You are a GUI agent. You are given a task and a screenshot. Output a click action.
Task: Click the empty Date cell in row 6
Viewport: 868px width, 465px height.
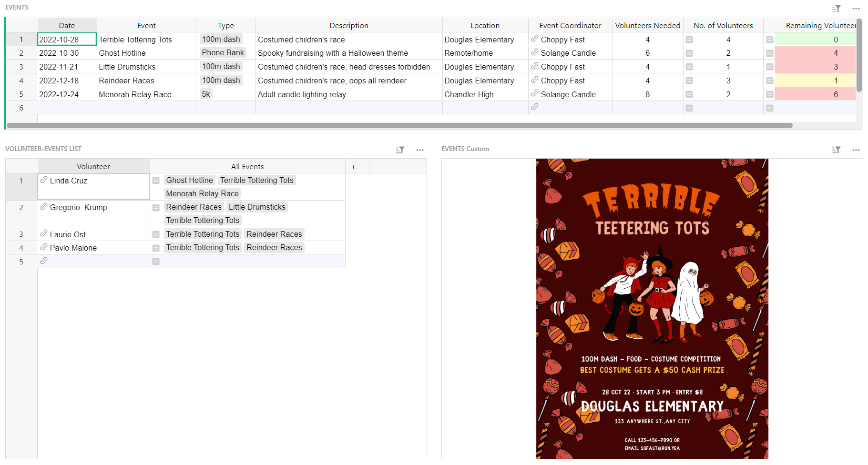(x=67, y=108)
